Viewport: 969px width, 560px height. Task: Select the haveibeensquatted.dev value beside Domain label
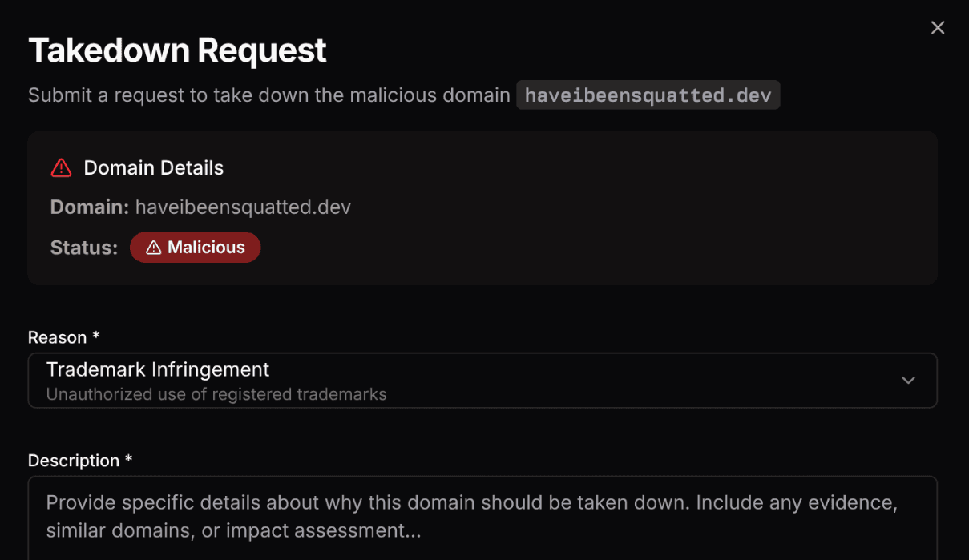point(243,207)
